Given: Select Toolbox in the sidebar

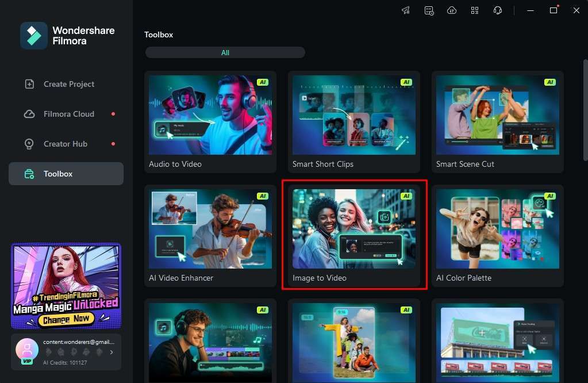Looking at the screenshot, I should point(66,174).
